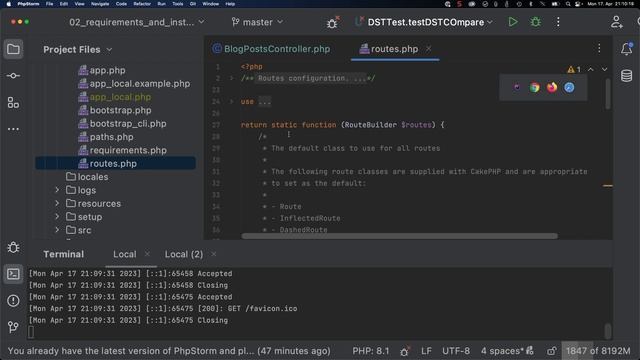This screenshot has width=640, height=360.
Task: Open the Database tool window icon
Action: point(627,76)
